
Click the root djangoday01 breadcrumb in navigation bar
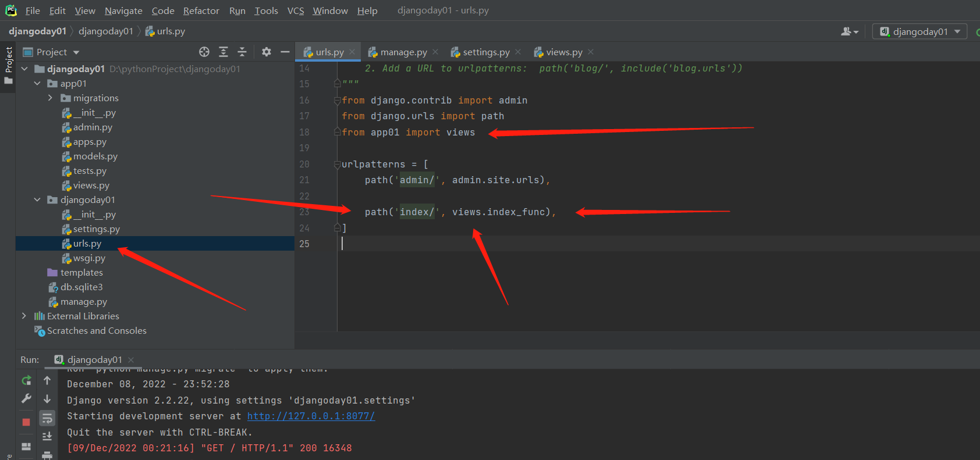[x=37, y=31]
